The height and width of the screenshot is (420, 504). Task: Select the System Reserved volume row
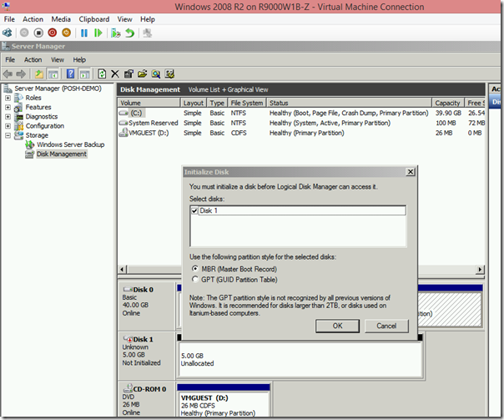click(301, 123)
